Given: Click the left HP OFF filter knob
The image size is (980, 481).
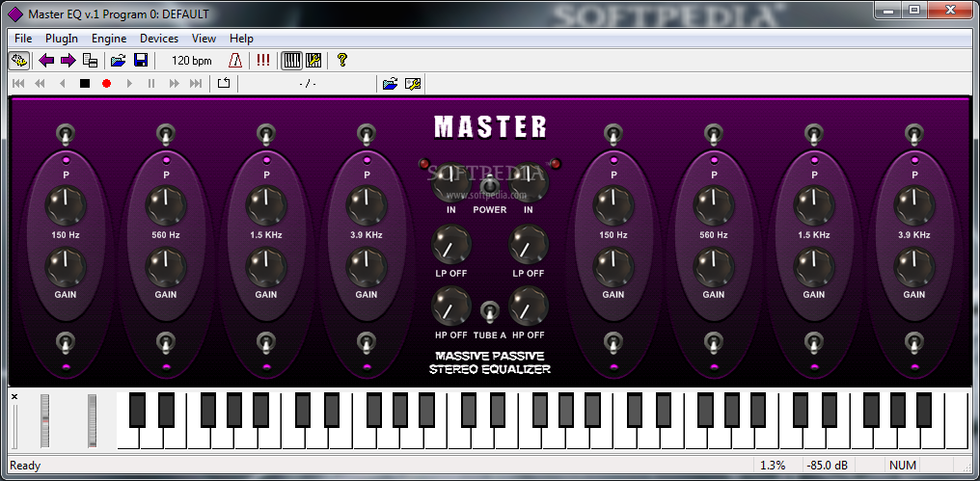Looking at the screenshot, I should (451, 307).
